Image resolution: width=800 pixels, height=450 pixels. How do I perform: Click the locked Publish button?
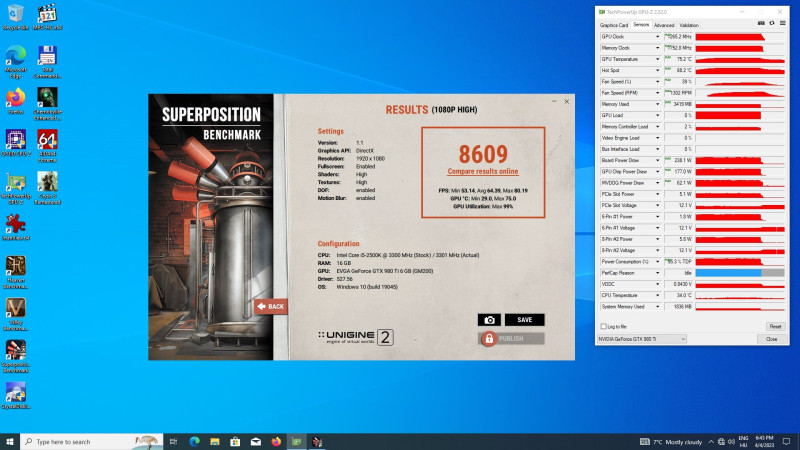coord(511,339)
